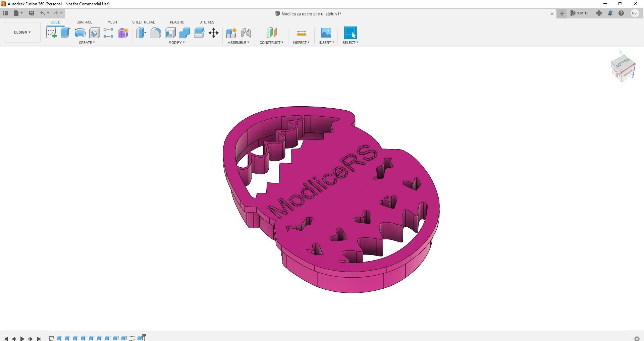644x341 pixels.
Task: Open the redo history dropdown arrow
Action: [x=61, y=13]
